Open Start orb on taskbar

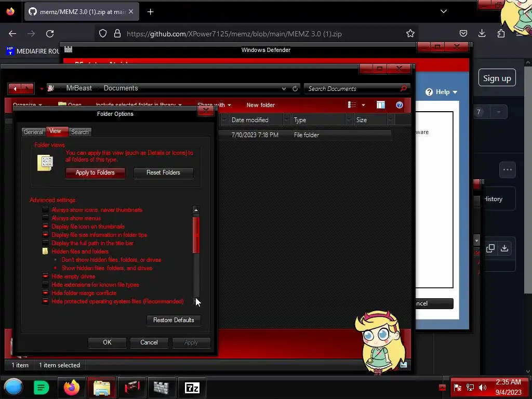click(14, 387)
